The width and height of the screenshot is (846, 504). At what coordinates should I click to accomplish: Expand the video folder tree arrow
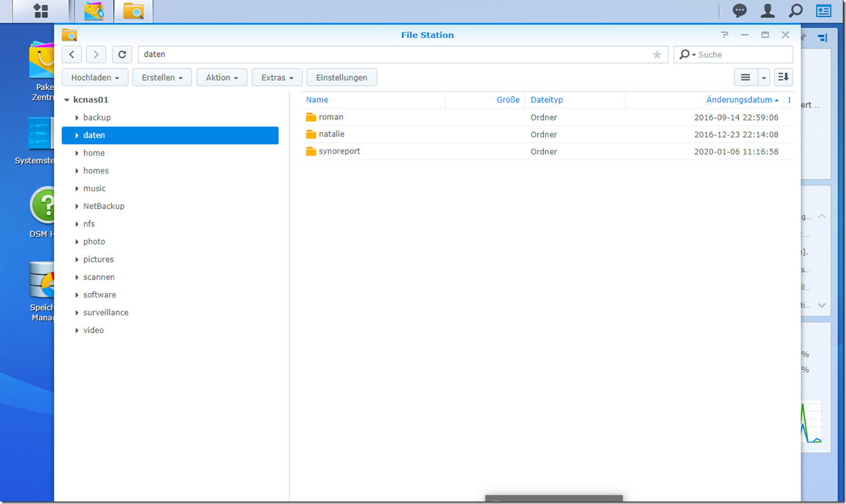[x=77, y=330]
